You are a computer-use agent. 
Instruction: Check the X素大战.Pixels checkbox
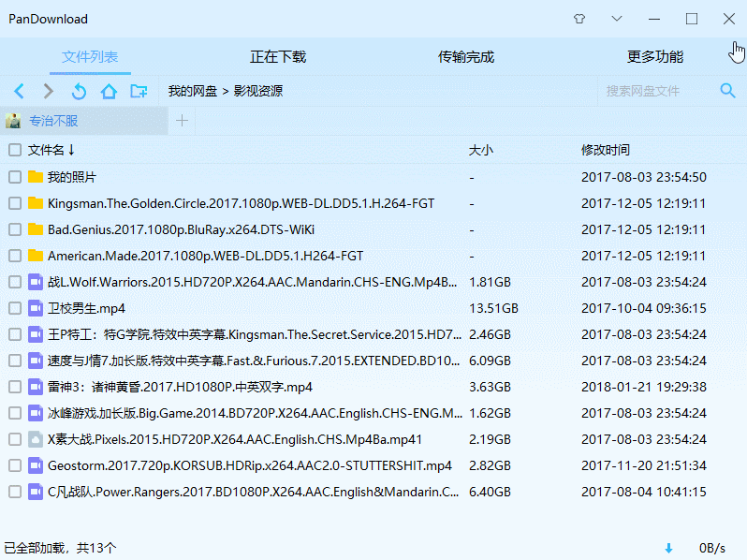[15, 439]
